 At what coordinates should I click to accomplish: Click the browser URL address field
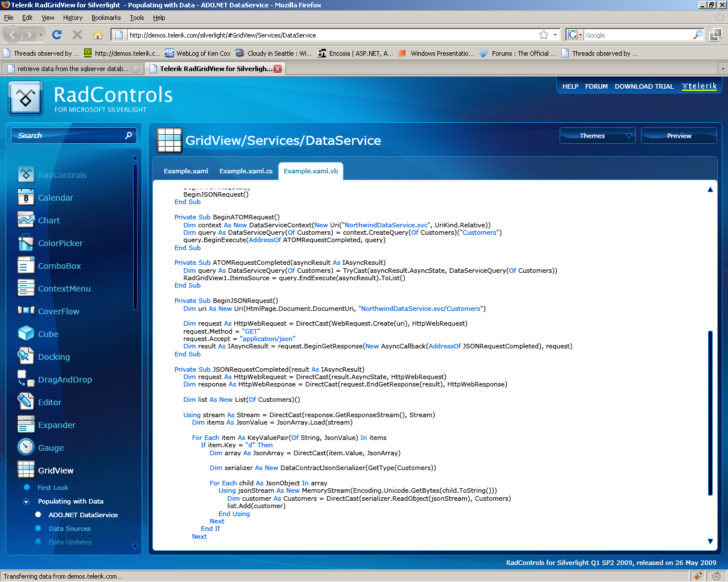(x=333, y=35)
